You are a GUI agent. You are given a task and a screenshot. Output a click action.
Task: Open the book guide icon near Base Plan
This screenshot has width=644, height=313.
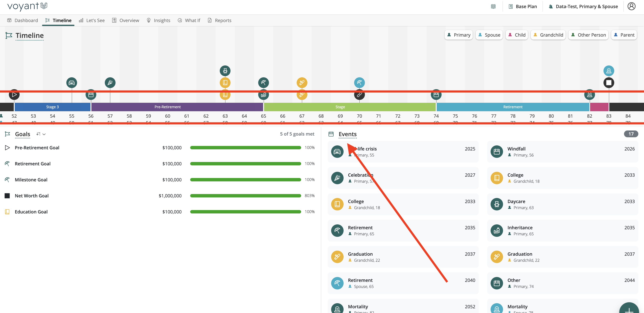[493, 7]
